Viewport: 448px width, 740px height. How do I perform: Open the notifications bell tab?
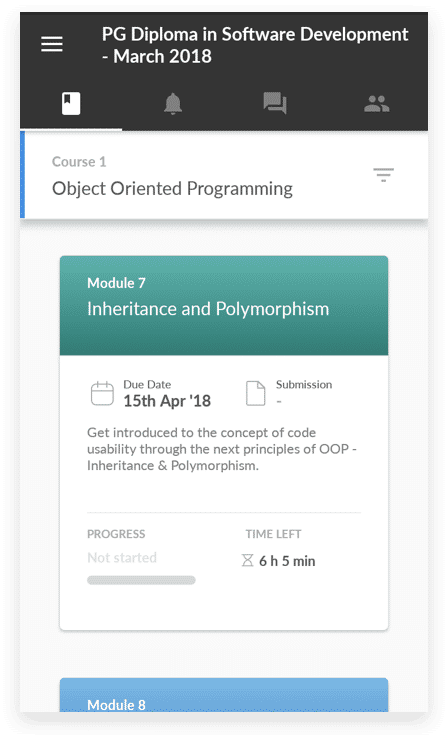coord(173,104)
